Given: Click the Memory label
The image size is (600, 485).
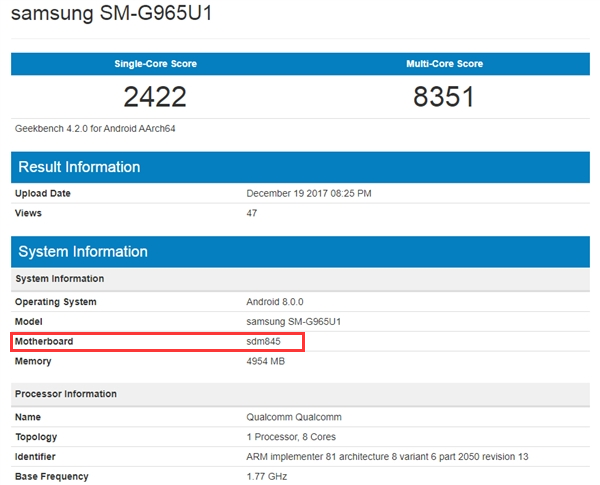Looking at the screenshot, I should [x=33, y=361].
